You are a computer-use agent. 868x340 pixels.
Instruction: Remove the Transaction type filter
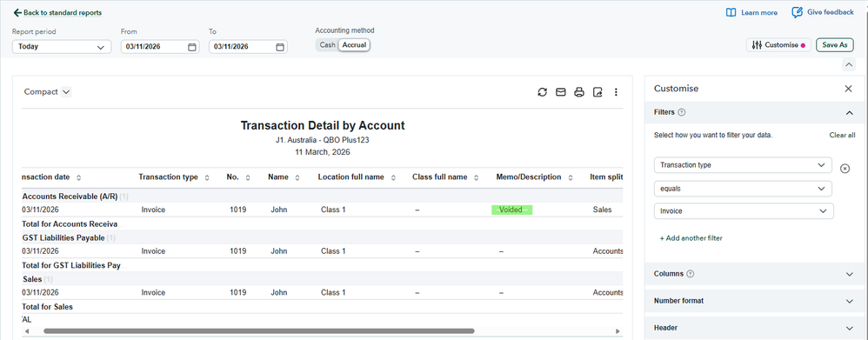coord(845,169)
